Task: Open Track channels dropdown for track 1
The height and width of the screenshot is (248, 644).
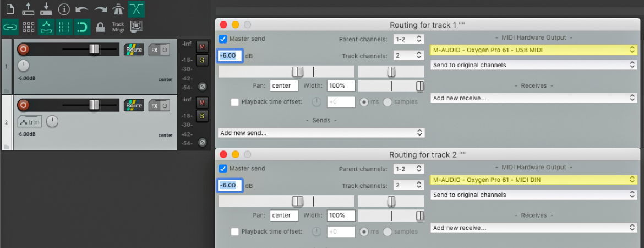Action: (x=408, y=56)
